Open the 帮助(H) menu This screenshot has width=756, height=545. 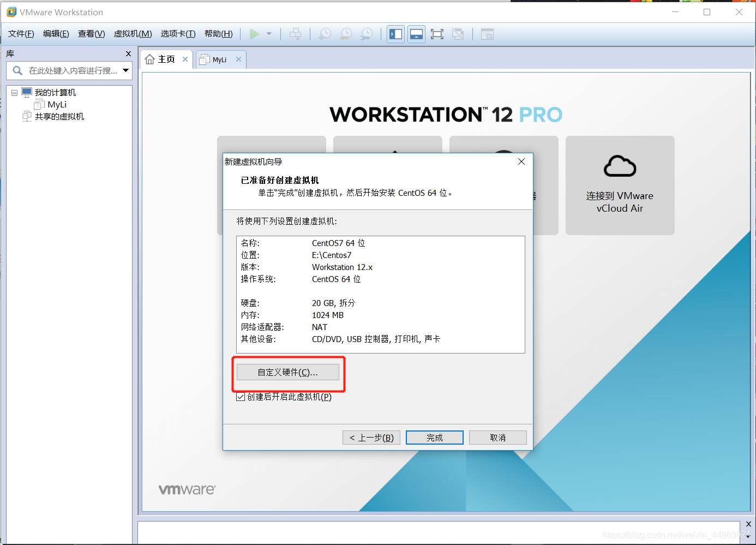tap(218, 34)
